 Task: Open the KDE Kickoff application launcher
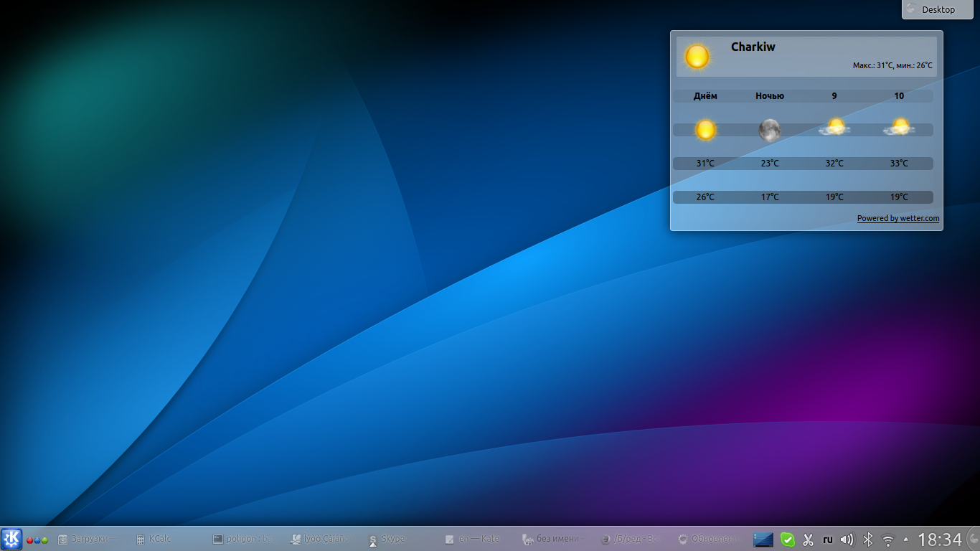point(11,539)
